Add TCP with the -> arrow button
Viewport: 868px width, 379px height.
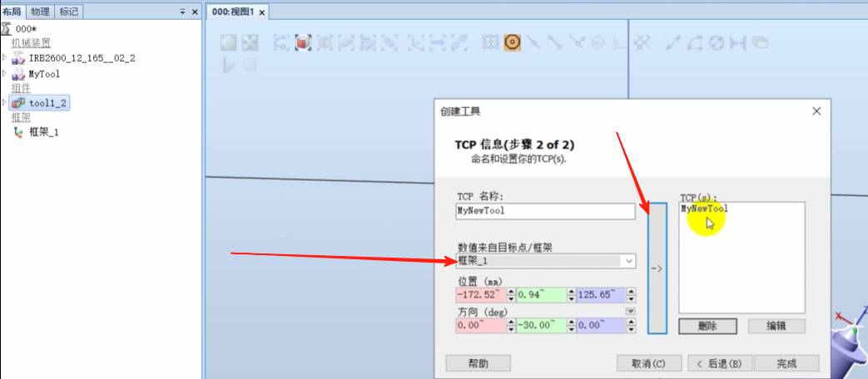click(x=657, y=268)
